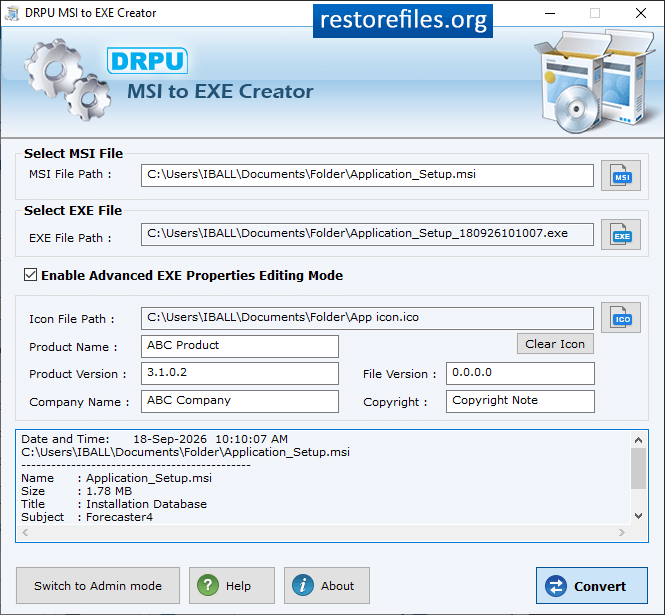Click the Convert arrows icon
The height and width of the screenshot is (615, 665).
click(556, 586)
